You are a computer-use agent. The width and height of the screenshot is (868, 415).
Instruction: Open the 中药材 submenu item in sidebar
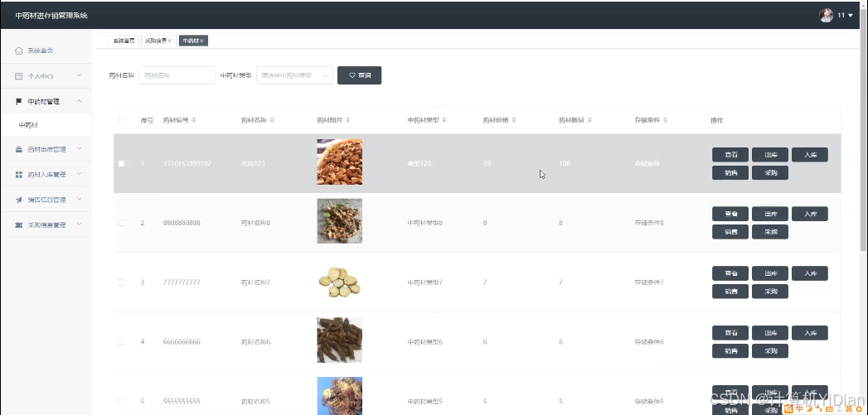click(x=46, y=126)
